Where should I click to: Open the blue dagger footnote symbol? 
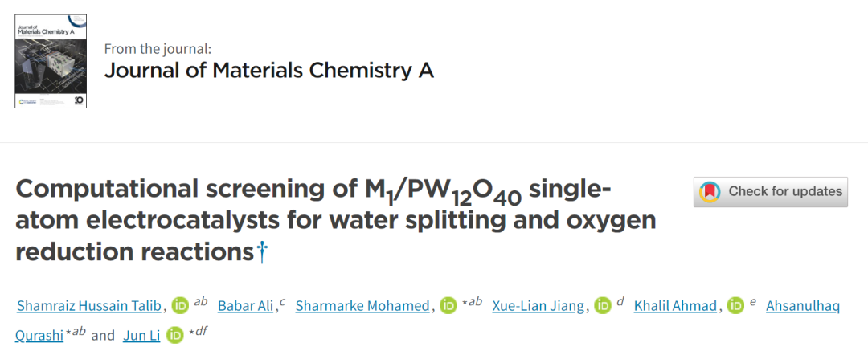(x=262, y=252)
